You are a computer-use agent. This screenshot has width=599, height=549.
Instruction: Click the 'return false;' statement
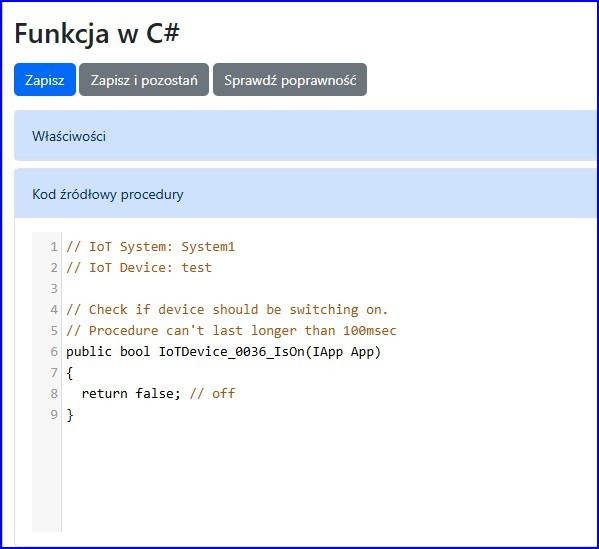point(131,394)
